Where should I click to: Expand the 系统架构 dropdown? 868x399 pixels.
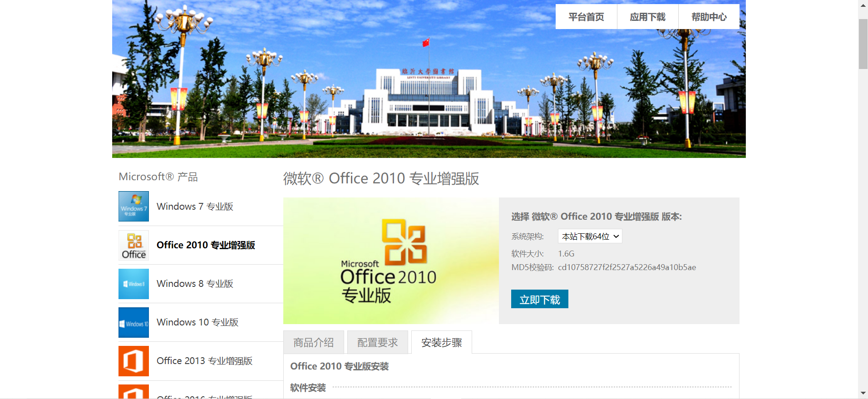pyautogui.click(x=590, y=236)
